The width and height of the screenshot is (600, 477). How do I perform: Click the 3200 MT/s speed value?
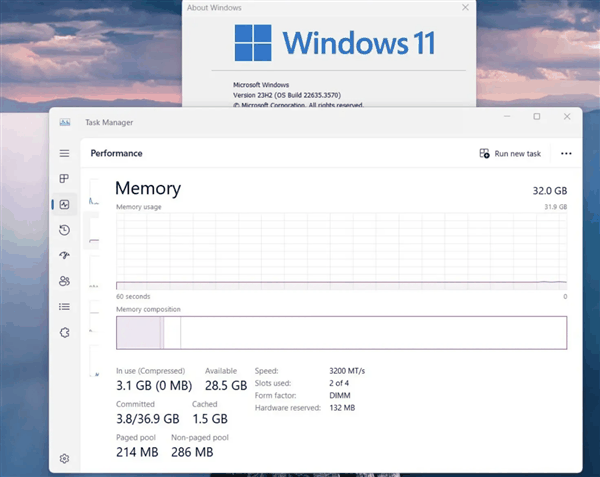pos(347,371)
